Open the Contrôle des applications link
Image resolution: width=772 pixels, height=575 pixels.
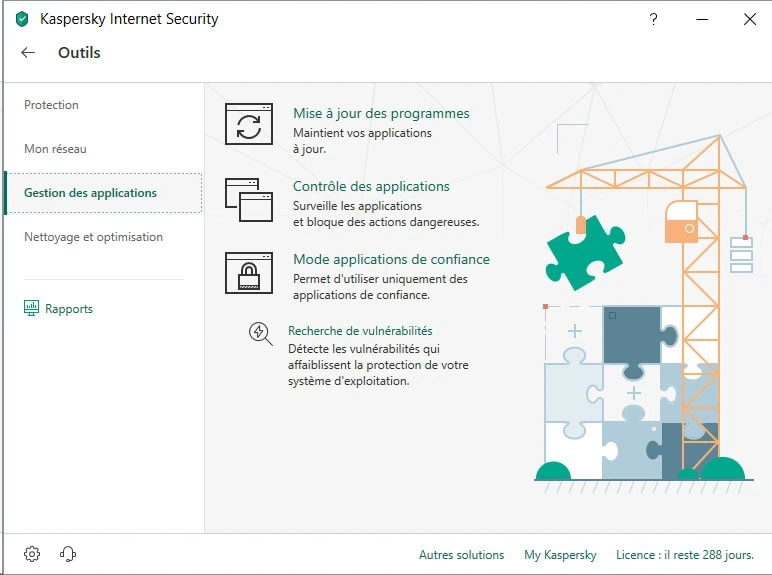[x=371, y=186]
